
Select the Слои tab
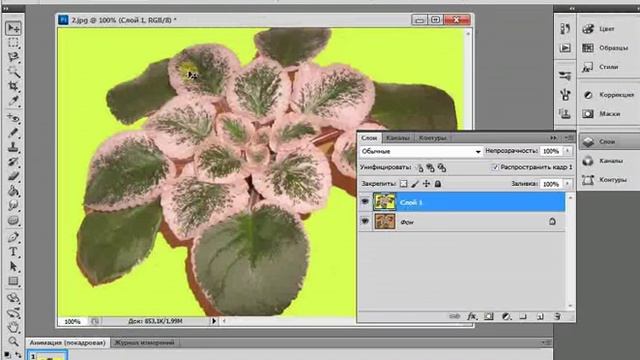click(369, 138)
